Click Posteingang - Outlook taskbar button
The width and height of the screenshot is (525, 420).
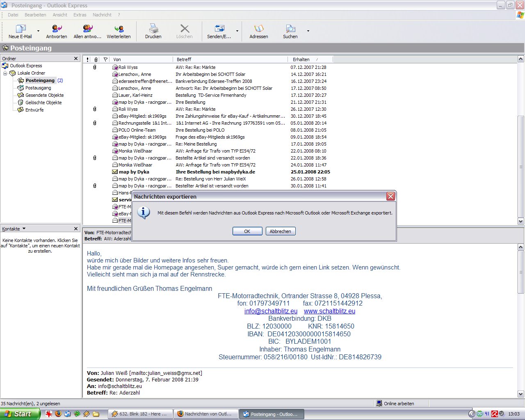tap(272, 414)
